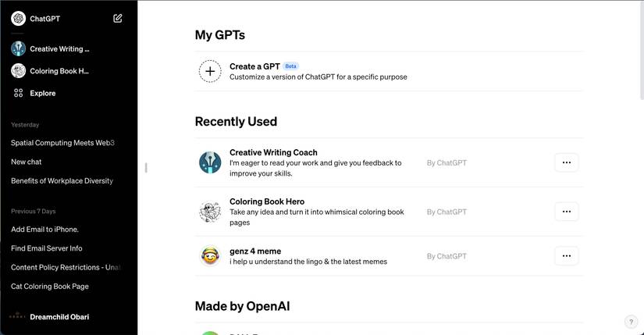This screenshot has height=335, width=644.
Task: Collapse the sidebar using the handle
Action: [146, 168]
